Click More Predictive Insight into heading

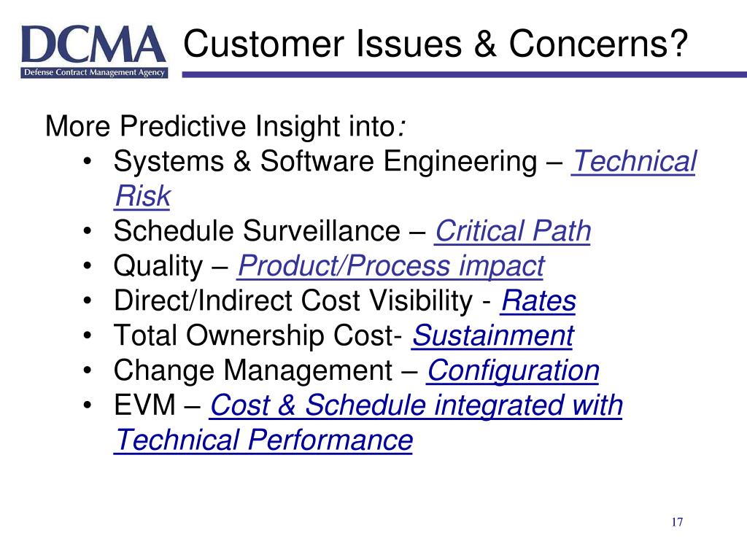pos(225,126)
